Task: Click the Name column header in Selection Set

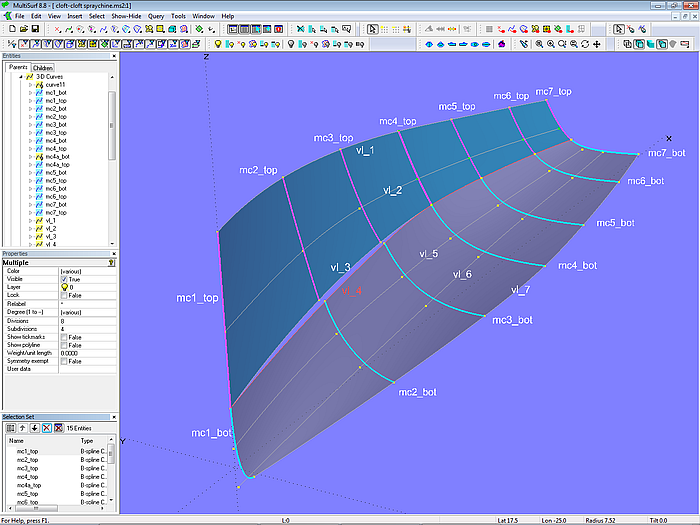Action: pyautogui.click(x=17, y=440)
